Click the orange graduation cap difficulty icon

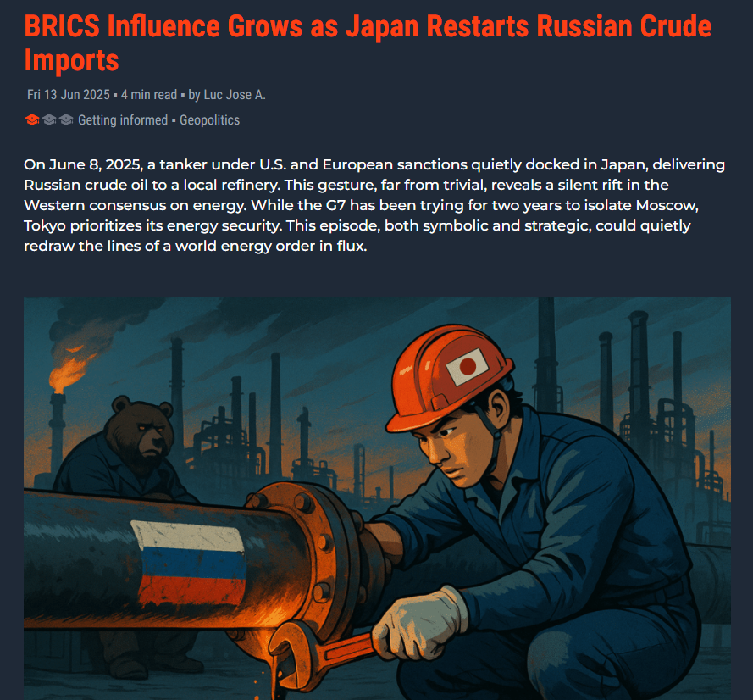32,119
